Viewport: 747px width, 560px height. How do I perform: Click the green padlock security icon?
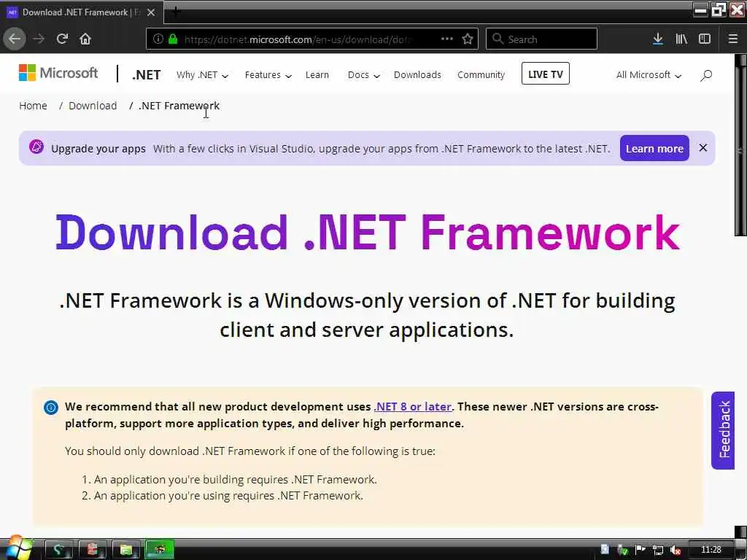point(173,39)
